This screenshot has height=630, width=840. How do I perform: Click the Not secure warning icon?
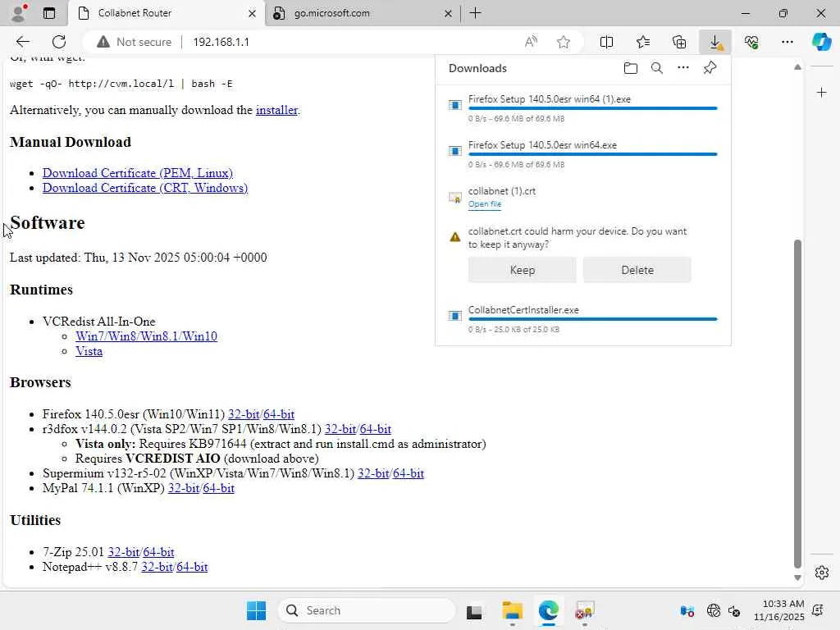click(103, 42)
